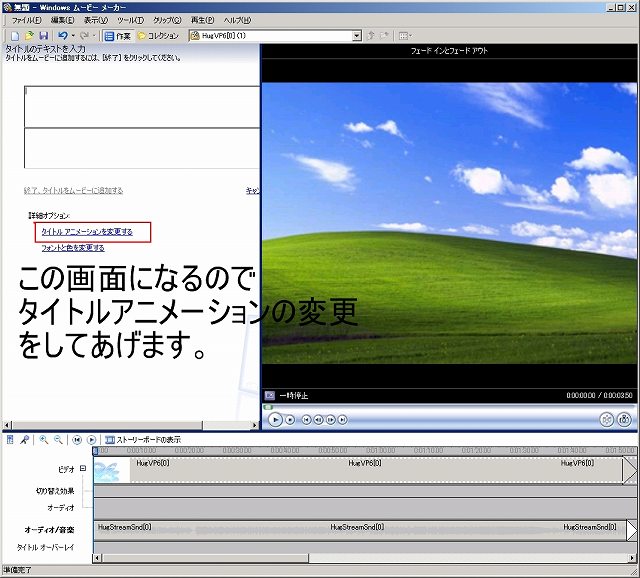
Task: Click the 切り替え効果 track label
Action: (55, 491)
